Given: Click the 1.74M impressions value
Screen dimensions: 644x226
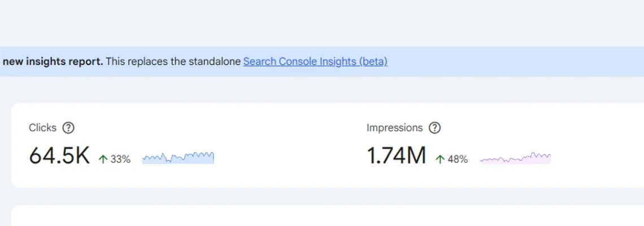Looking at the screenshot, I should pyautogui.click(x=396, y=157).
